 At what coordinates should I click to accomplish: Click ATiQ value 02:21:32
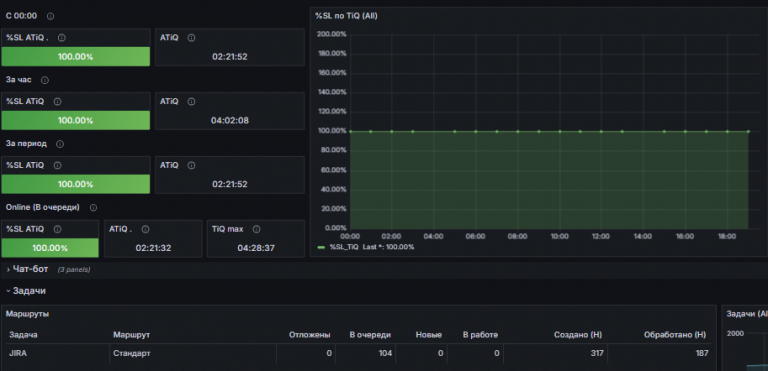[x=153, y=248]
